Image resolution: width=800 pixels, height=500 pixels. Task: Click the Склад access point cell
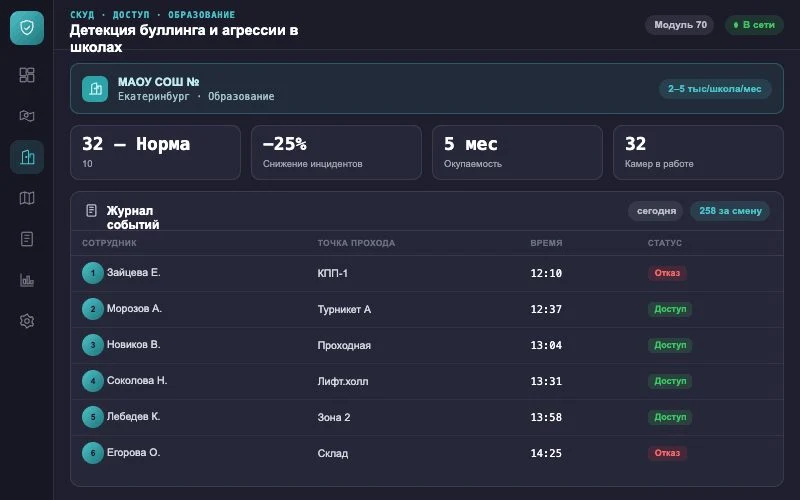click(x=333, y=453)
